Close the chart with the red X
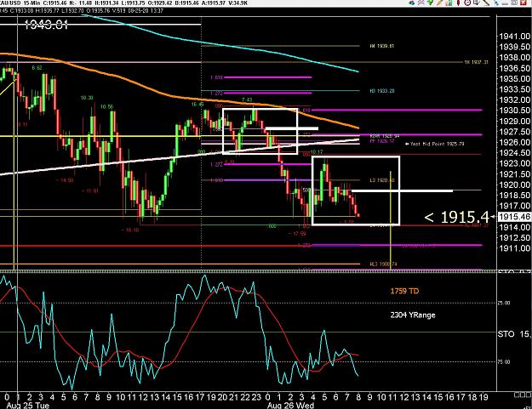 pos(523,3)
